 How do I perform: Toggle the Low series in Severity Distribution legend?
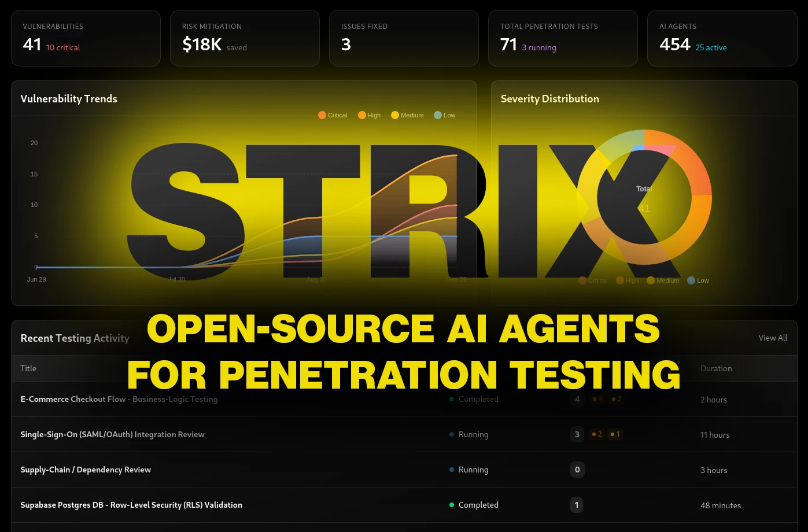(698, 280)
